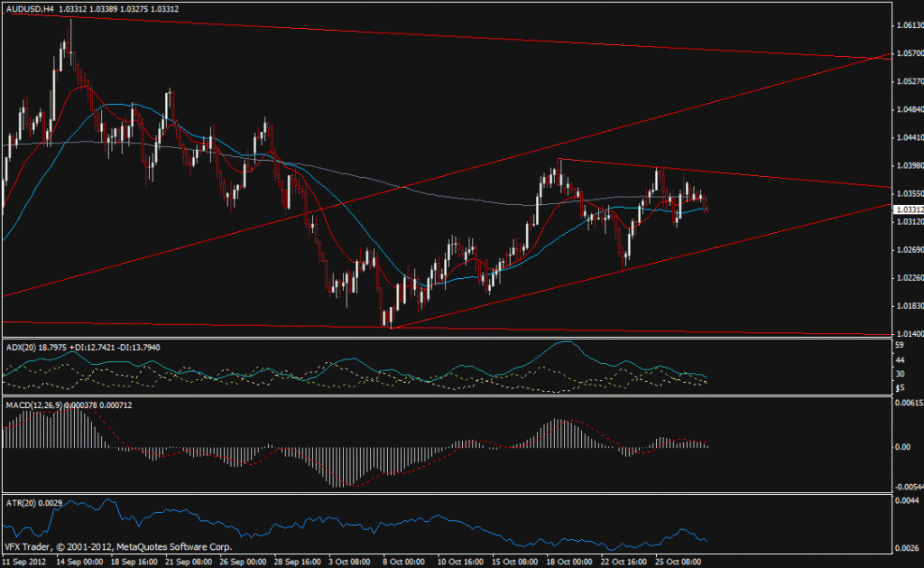Click the 11 Sep 2012 date label
This screenshot has height=568, width=924.
click(x=23, y=560)
